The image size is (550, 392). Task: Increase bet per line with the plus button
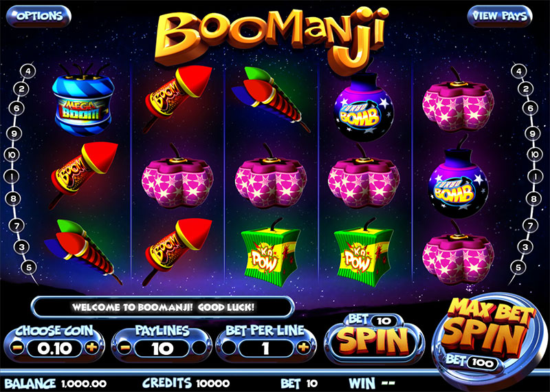coord(303,348)
